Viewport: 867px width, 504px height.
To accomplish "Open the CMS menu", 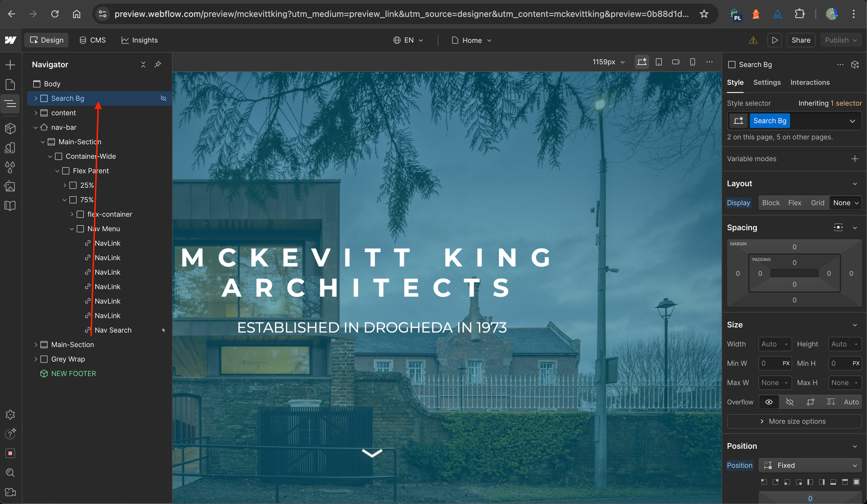I will pyautogui.click(x=93, y=40).
